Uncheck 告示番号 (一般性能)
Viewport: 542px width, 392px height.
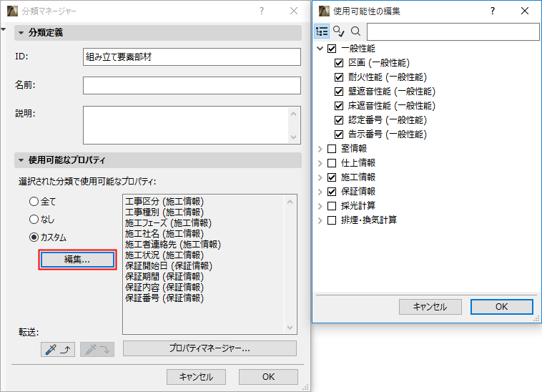coord(339,134)
